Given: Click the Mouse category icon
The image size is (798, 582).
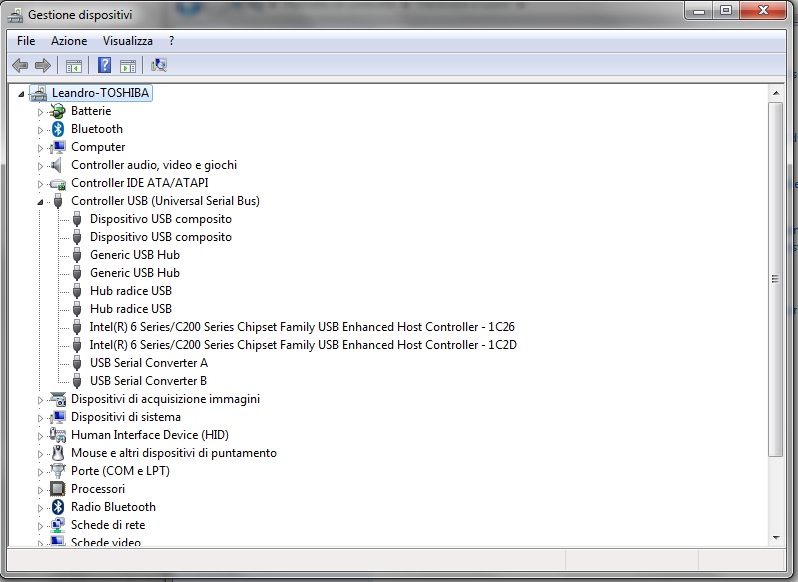Looking at the screenshot, I should pos(58,453).
